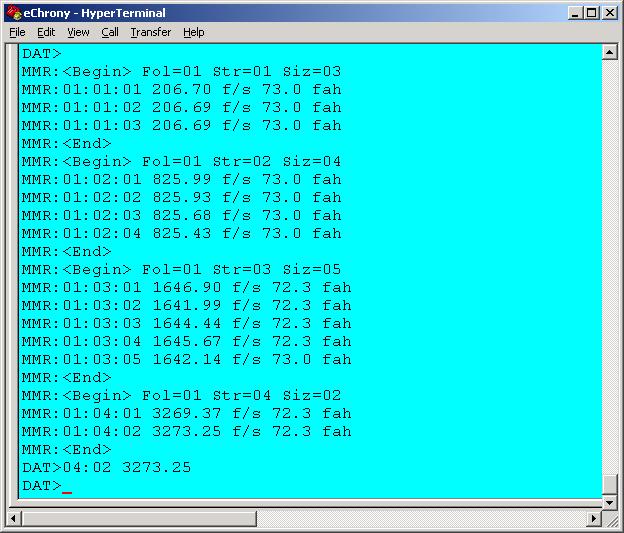Close the HyperTerminal window
Screen dimensions: 624x533
click(x=610, y=13)
